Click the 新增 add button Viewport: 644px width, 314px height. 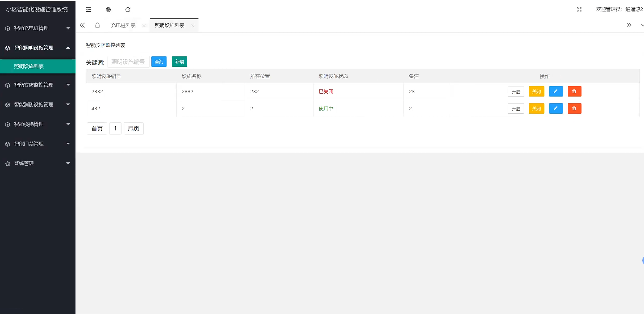[179, 62]
